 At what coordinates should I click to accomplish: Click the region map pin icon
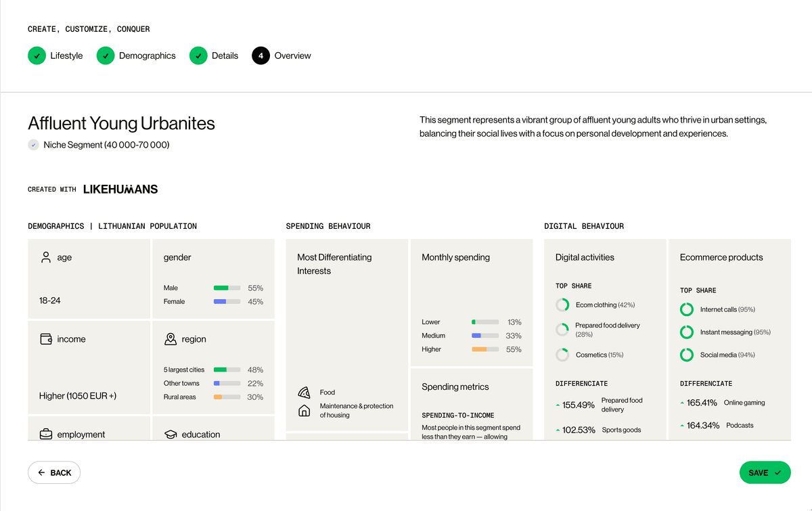click(x=171, y=339)
